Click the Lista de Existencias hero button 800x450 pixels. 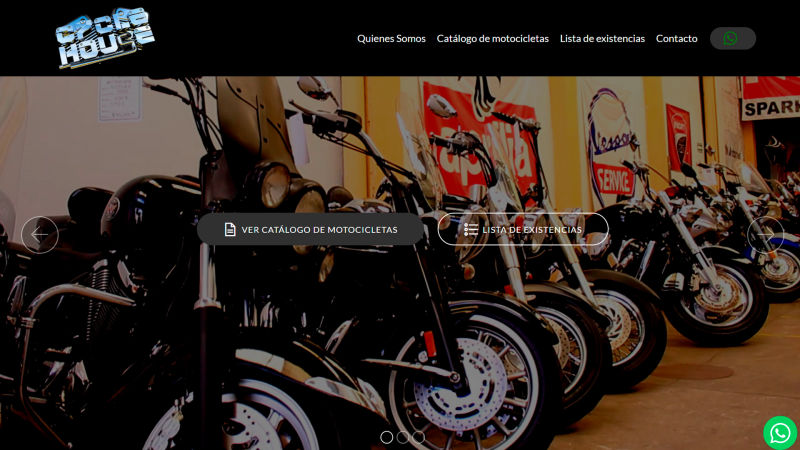point(523,229)
